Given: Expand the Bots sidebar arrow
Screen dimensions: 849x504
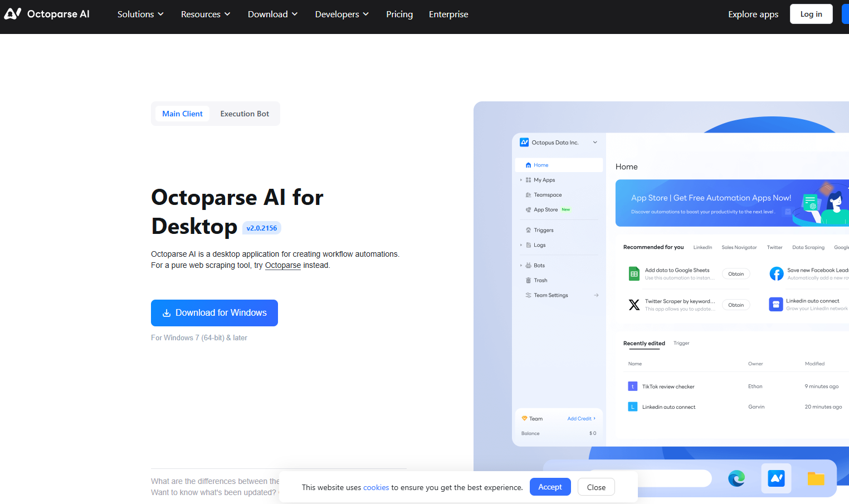Looking at the screenshot, I should (521, 266).
